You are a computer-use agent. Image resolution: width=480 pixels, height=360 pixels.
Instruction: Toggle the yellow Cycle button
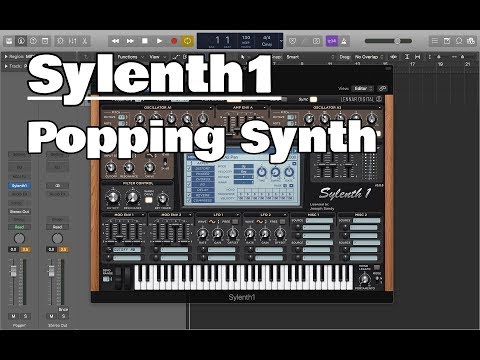[187, 41]
